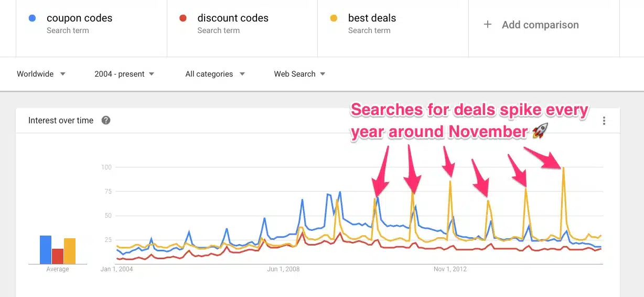
Task: Click the Nov 1, 2012 axis label
Action: 450,269
